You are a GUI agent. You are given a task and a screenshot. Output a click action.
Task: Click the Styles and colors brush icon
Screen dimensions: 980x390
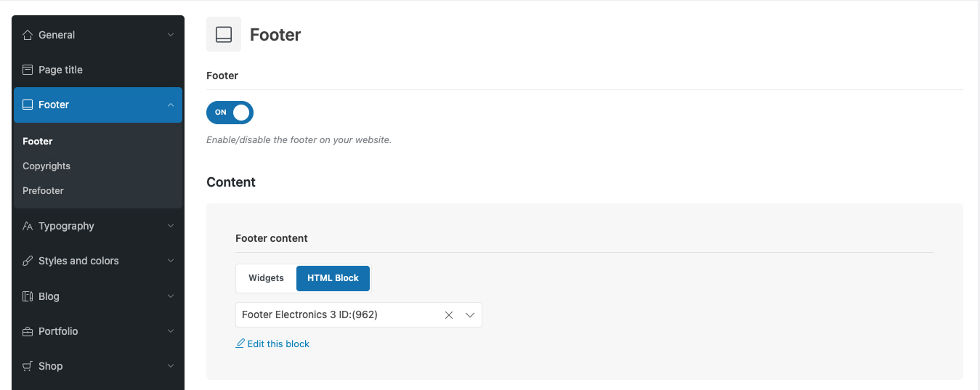pos(28,261)
